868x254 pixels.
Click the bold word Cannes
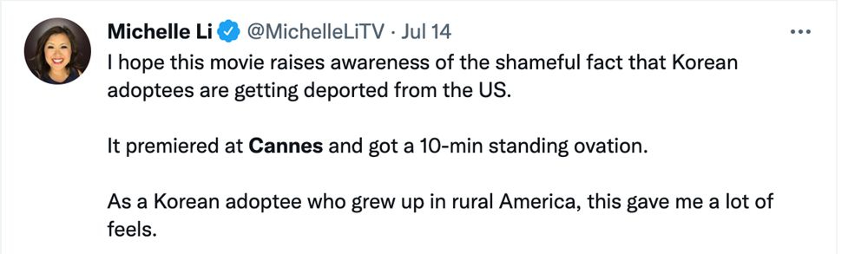286,146
